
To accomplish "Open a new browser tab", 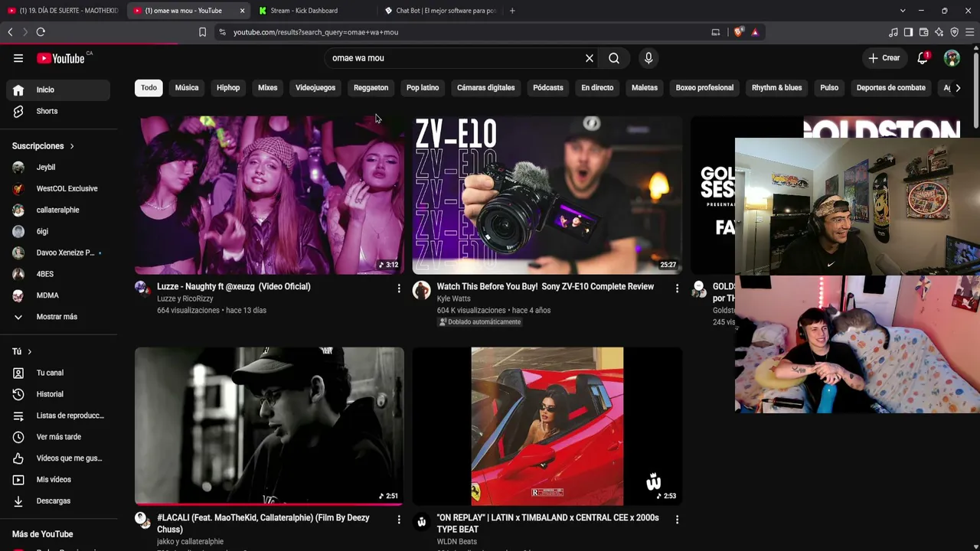I will click(x=512, y=11).
